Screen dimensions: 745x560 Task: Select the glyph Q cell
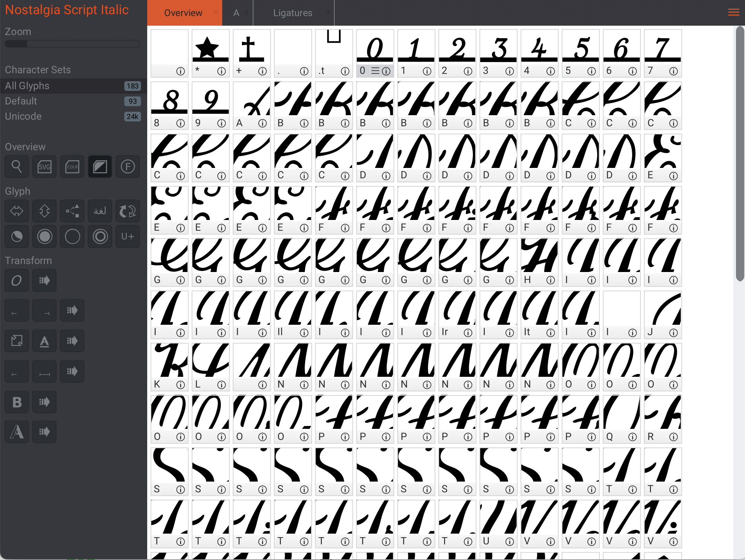pos(622,419)
